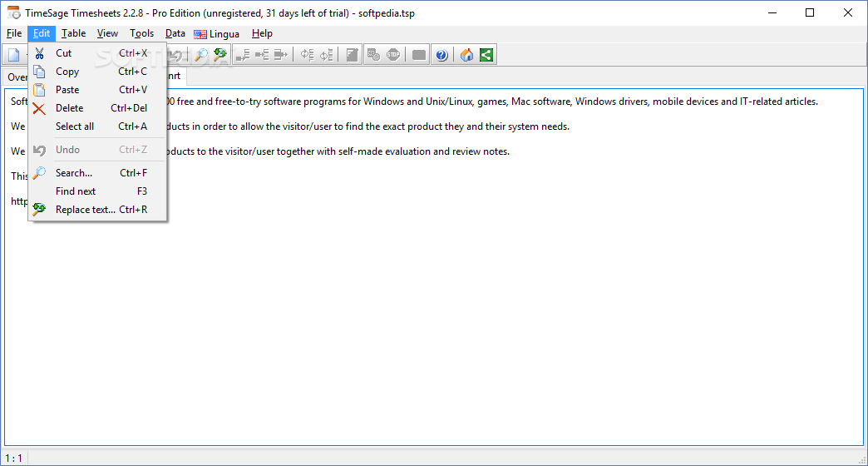Click the Replace text toolbar icon

[x=219, y=55]
